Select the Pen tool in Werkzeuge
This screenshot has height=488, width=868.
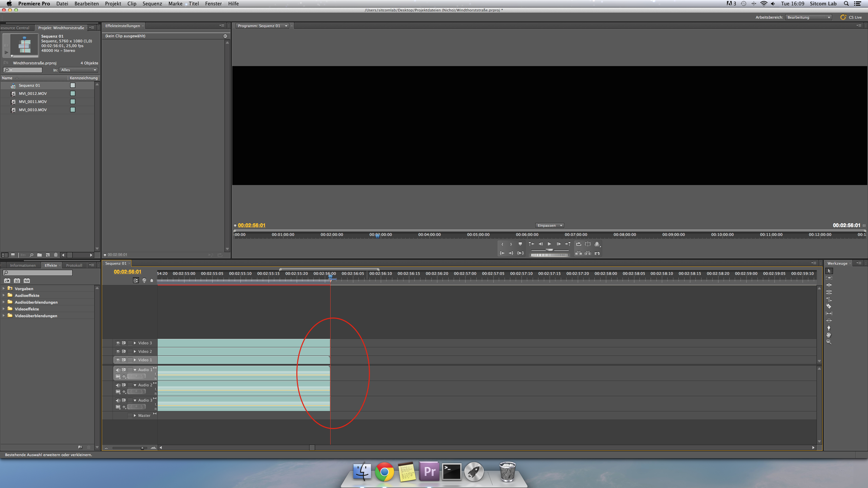click(x=829, y=328)
